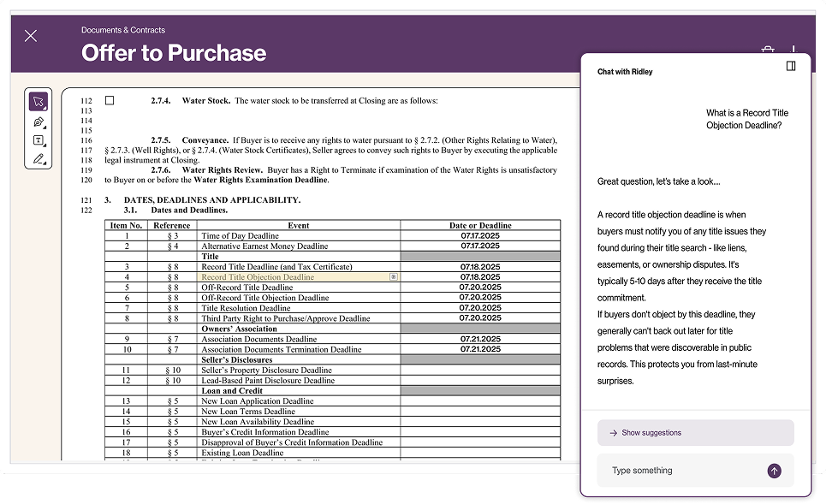Open comment icon on Record Title Objection row
Viewport: 826px width, 504px height.
(394, 277)
